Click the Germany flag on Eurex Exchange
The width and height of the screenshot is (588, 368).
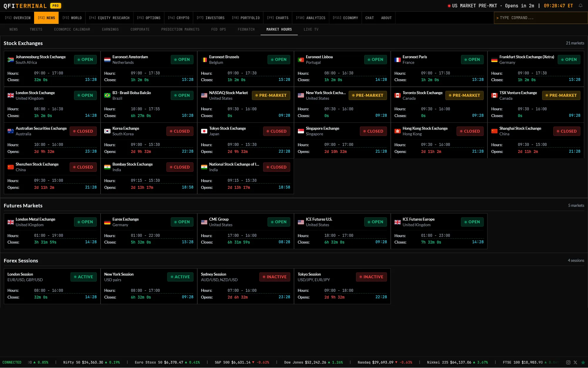pos(107,222)
